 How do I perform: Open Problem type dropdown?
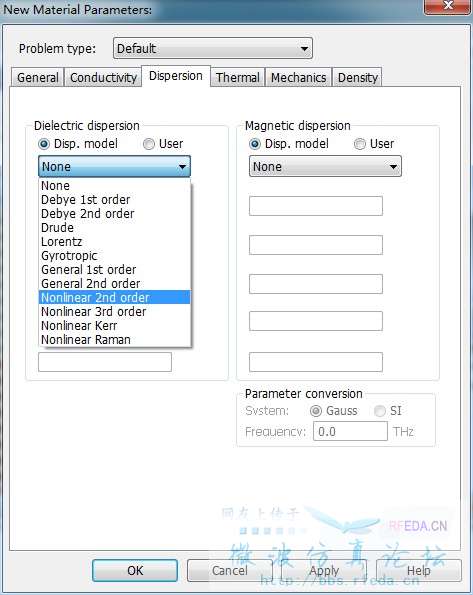click(213, 48)
